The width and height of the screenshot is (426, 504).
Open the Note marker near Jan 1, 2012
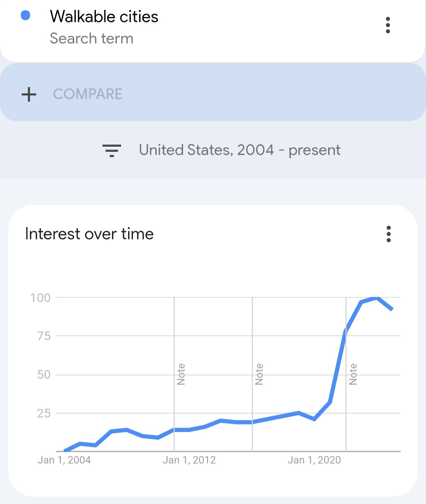coord(181,374)
